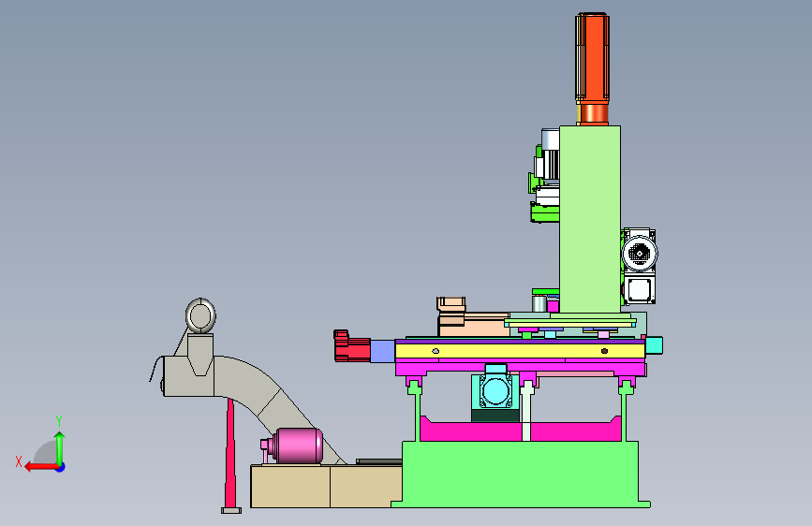The height and width of the screenshot is (526, 812).
Task: Select the magenta tray above the green base
Action: [x=521, y=430]
